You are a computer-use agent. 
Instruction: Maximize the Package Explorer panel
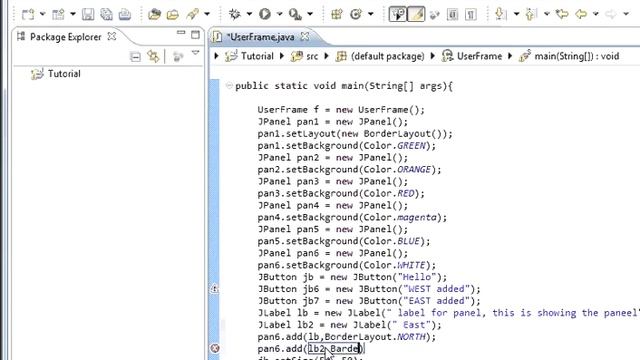pyautogui.click(x=196, y=34)
